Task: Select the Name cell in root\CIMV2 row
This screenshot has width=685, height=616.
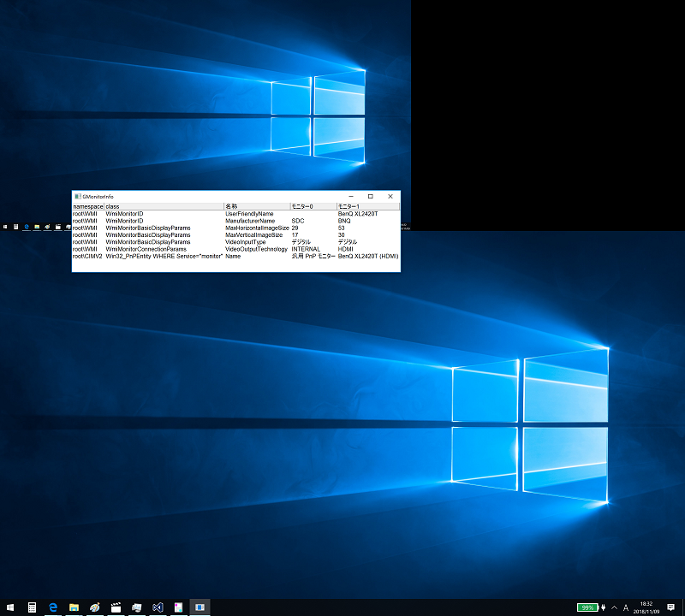Action: pyautogui.click(x=233, y=257)
